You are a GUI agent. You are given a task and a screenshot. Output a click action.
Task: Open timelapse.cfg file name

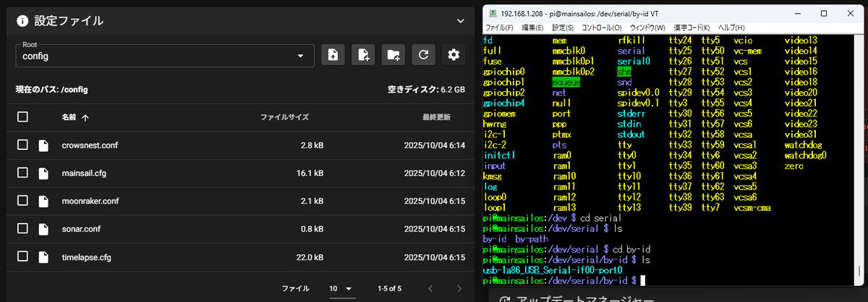[x=87, y=256]
